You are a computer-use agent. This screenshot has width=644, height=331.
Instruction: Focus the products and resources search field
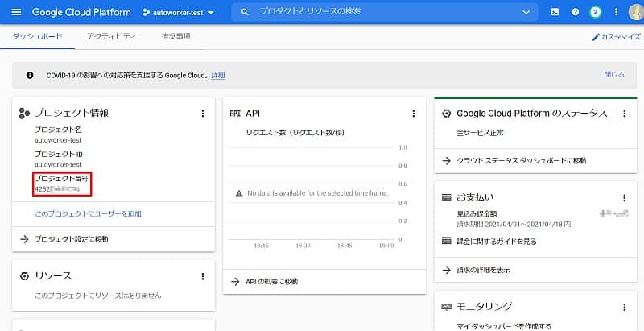click(384, 12)
